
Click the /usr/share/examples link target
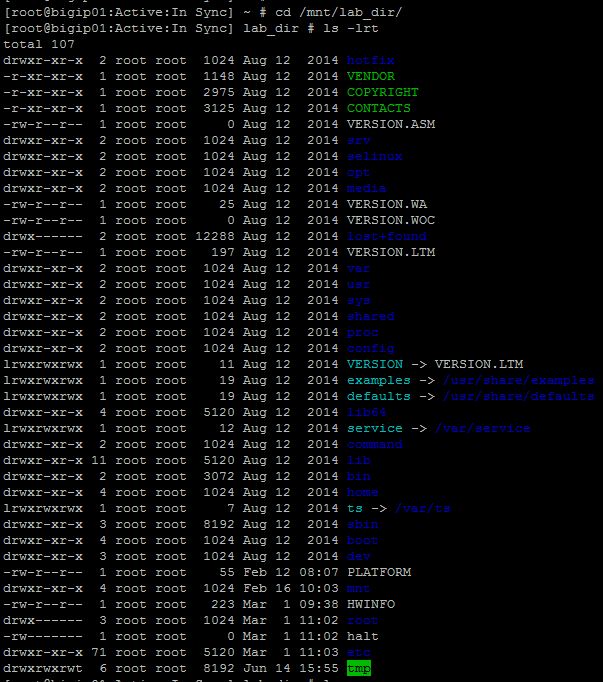pos(514,380)
